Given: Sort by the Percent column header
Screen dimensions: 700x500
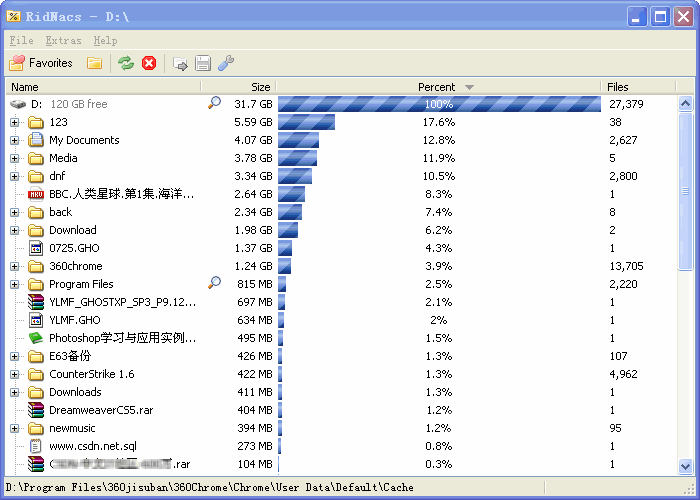Looking at the screenshot, I should pyautogui.click(x=437, y=87).
